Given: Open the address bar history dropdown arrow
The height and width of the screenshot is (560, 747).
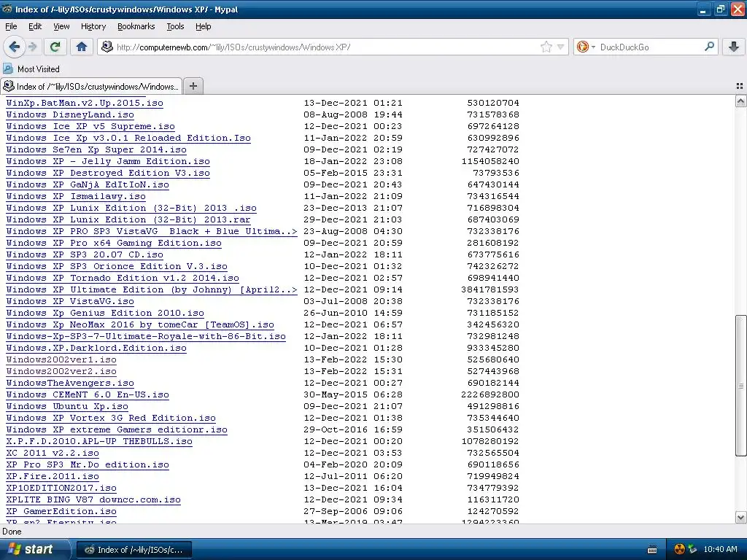Looking at the screenshot, I should 561,47.
